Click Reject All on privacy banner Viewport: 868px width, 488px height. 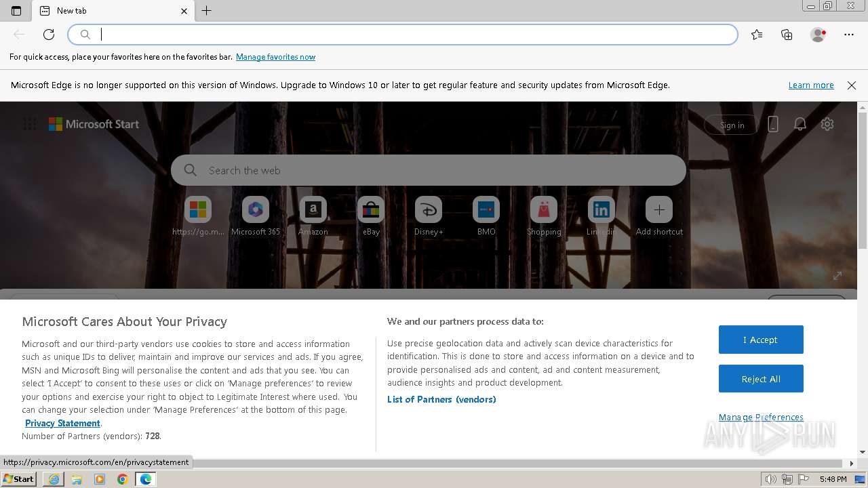pos(761,379)
